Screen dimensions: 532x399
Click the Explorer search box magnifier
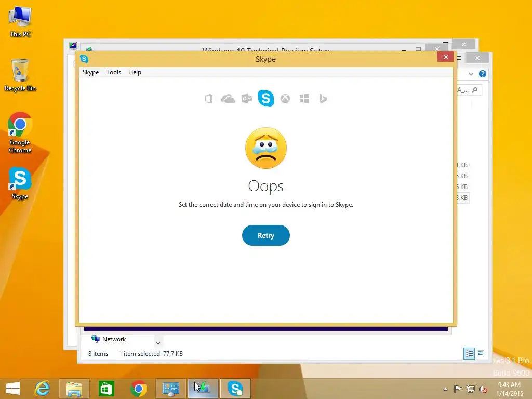[475, 90]
